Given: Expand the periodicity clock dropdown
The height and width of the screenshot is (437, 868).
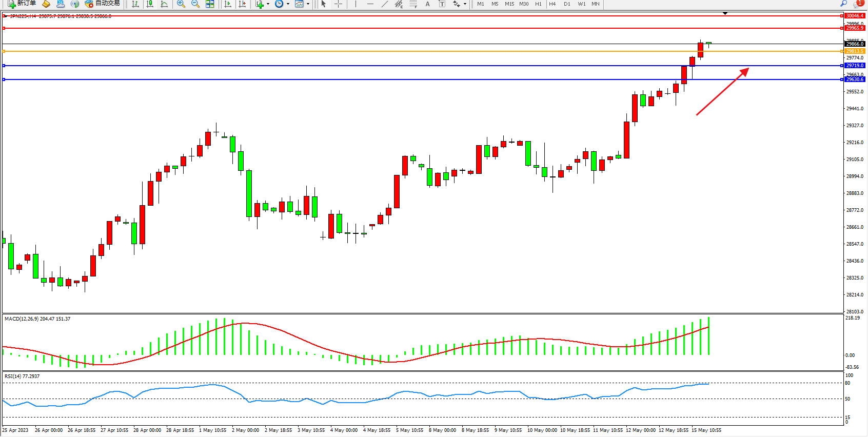Looking at the screenshot, I should (x=288, y=4).
